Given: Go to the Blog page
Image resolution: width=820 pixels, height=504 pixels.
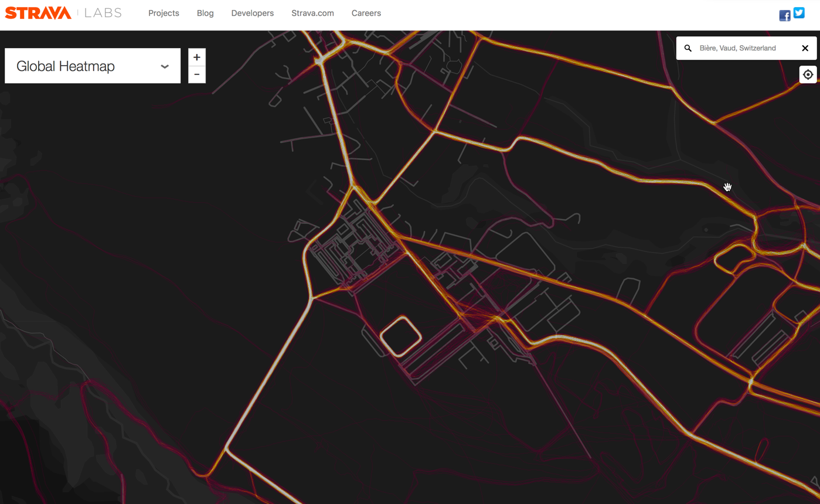Looking at the screenshot, I should 205,13.
